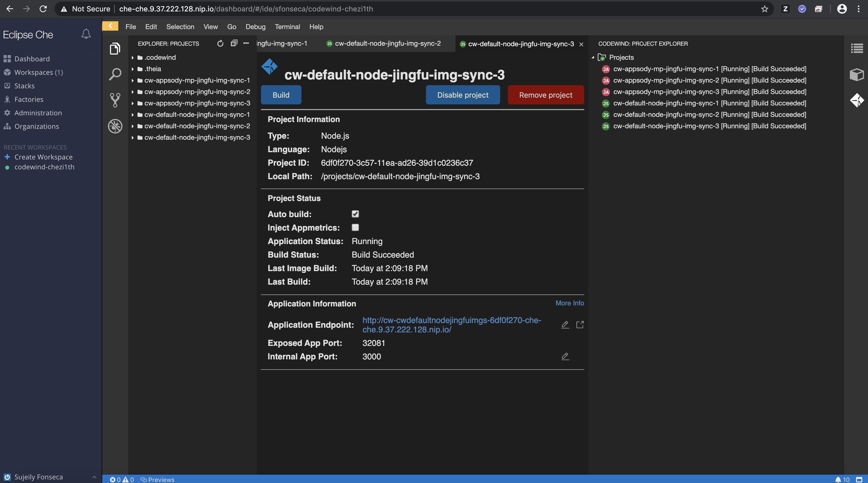The width and height of the screenshot is (868, 483).
Task: Click the Debug disabled icon in activity bar
Action: tap(115, 126)
